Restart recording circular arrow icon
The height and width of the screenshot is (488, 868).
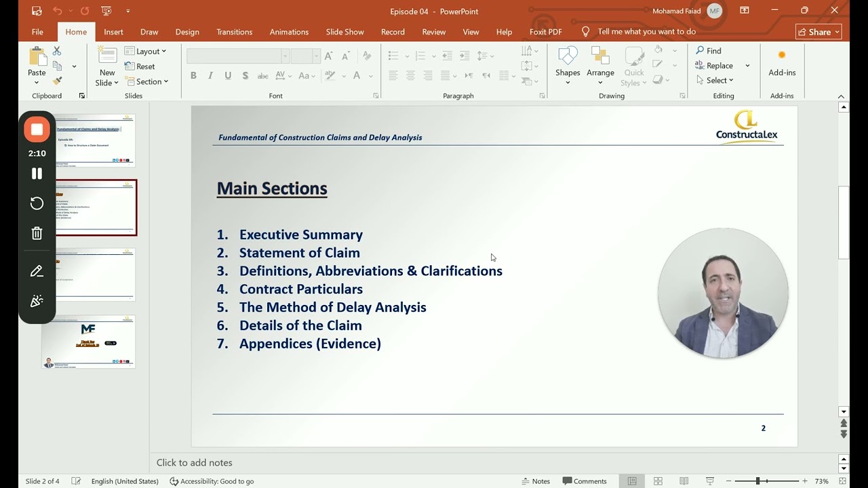37,203
